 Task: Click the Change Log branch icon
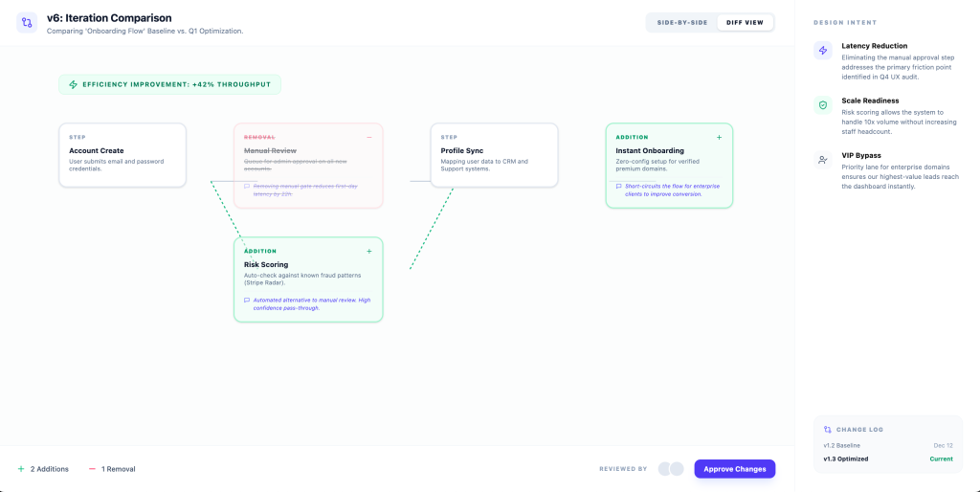828,430
